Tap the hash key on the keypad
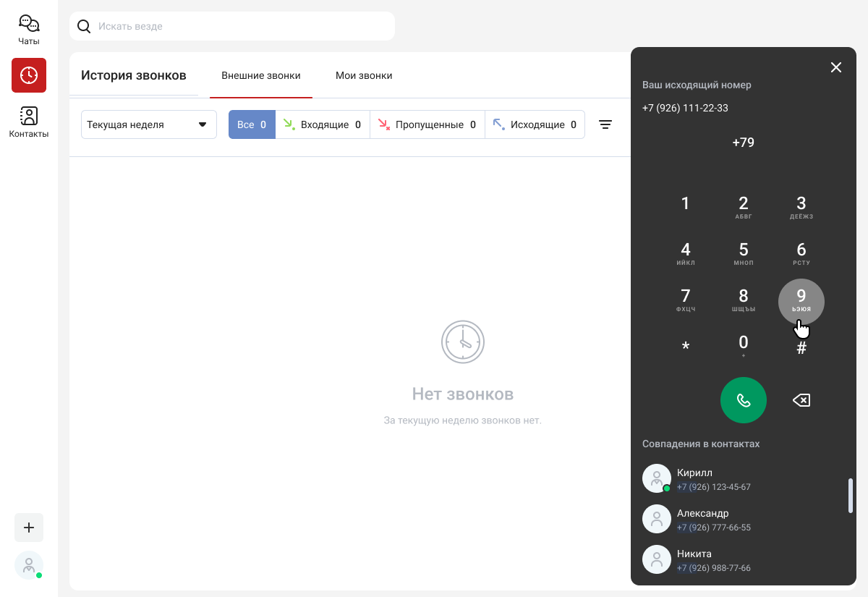The height and width of the screenshot is (597, 868). point(801,348)
